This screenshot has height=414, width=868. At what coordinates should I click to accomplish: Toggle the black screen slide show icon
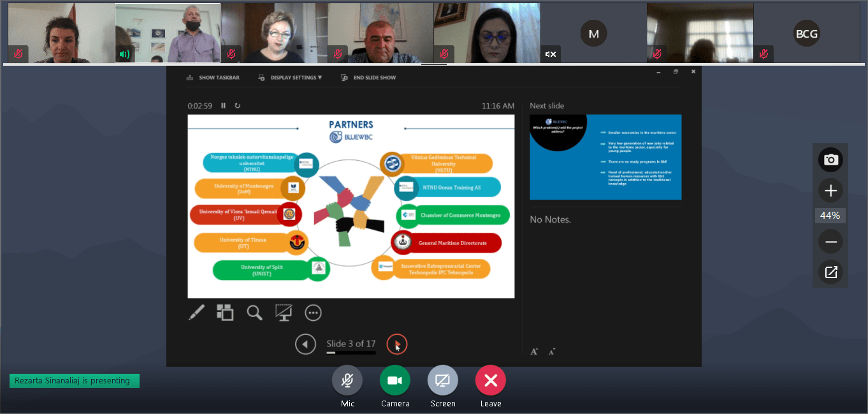tap(284, 312)
